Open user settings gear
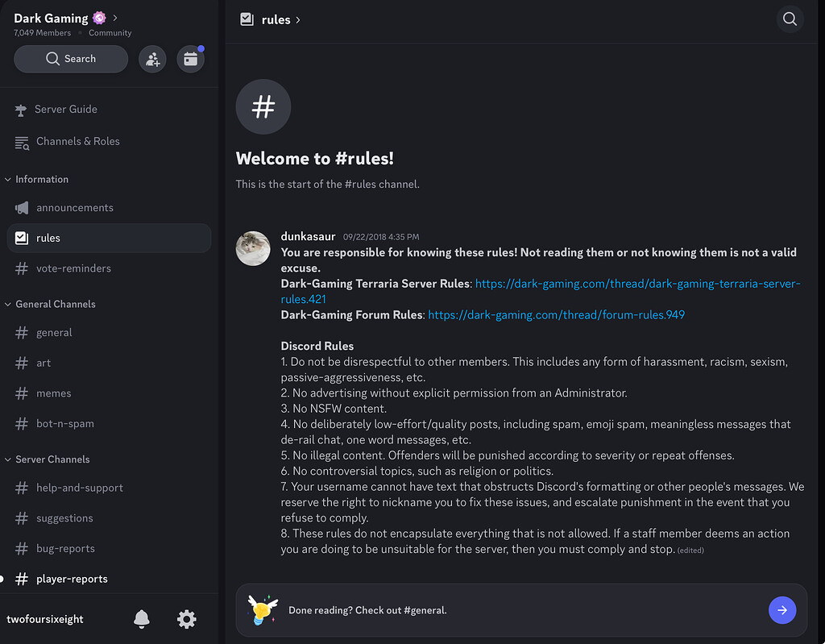The width and height of the screenshot is (825, 644). [186, 619]
